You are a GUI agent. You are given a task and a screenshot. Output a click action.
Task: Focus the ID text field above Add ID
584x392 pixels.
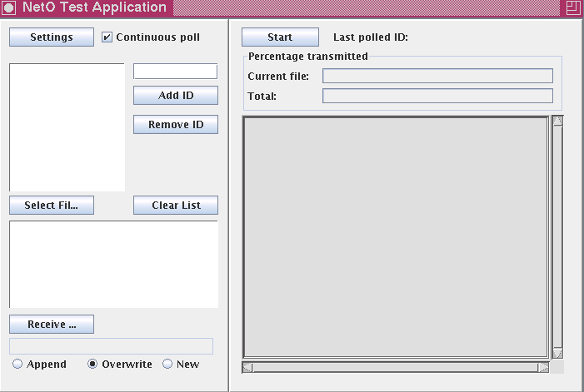175,72
